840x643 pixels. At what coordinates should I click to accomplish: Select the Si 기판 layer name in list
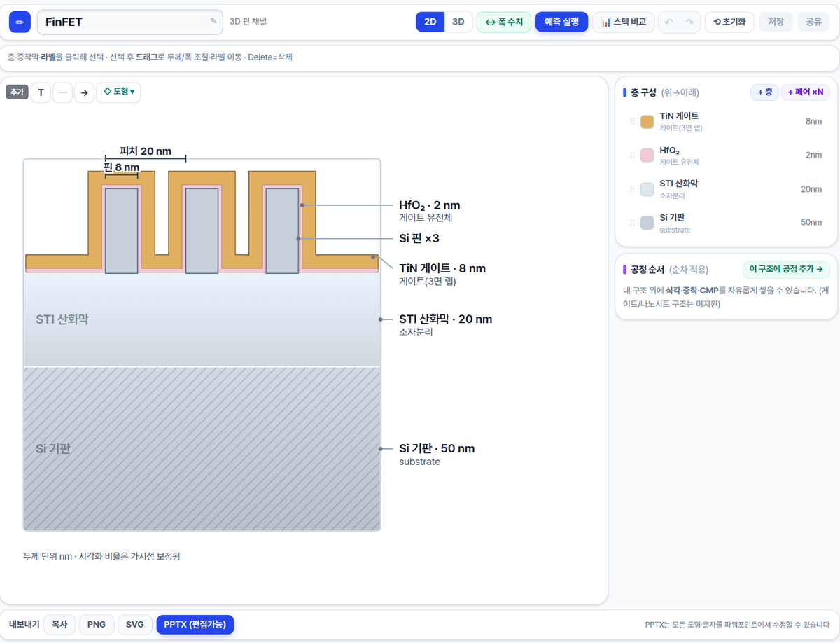click(672, 217)
